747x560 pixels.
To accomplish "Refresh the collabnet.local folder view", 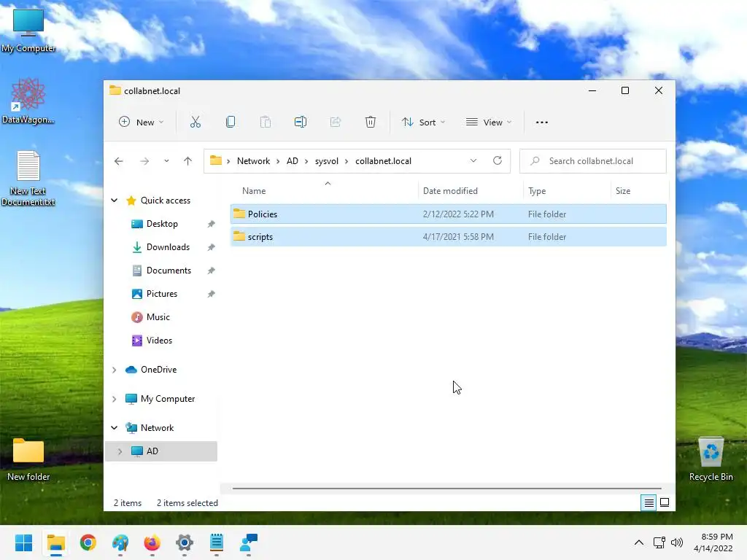I will pyautogui.click(x=498, y=160).
